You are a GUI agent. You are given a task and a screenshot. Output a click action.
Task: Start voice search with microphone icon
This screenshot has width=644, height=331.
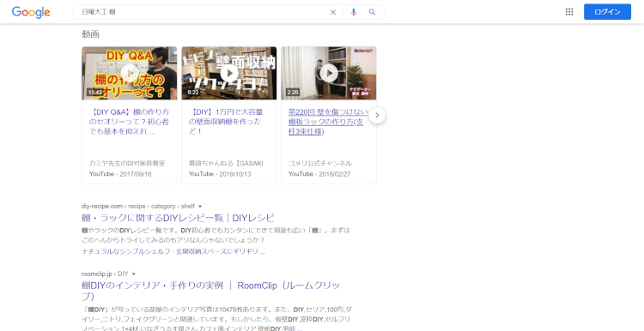[x=354, y=12]
